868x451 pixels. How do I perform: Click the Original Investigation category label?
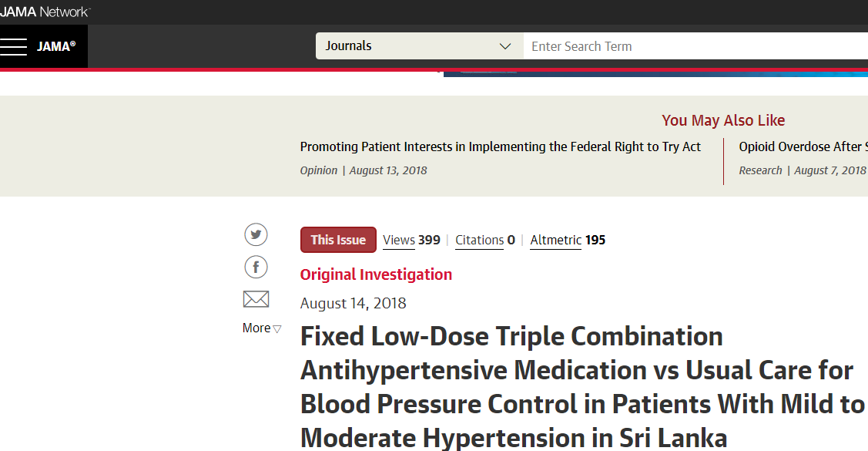tap(376, 274)
